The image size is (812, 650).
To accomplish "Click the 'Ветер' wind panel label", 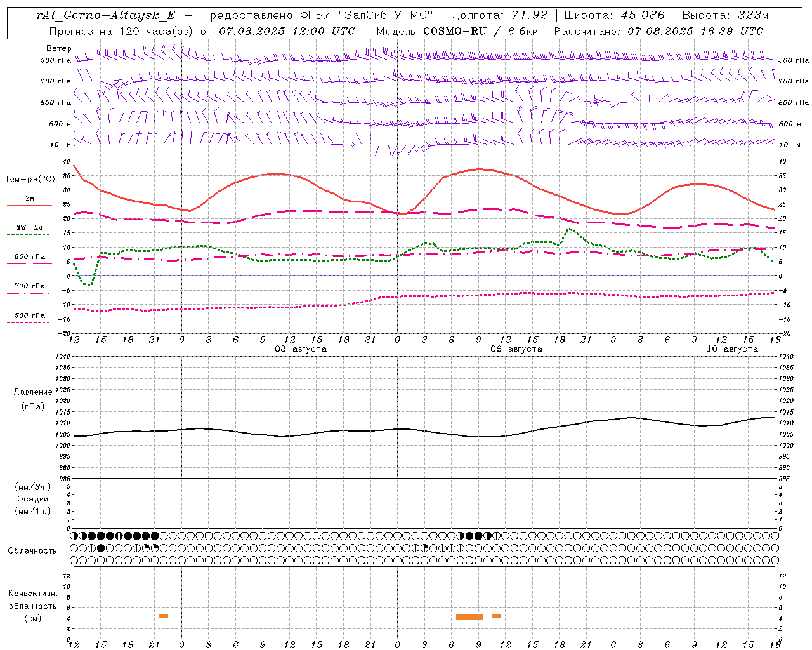I will tap(59, 48).
